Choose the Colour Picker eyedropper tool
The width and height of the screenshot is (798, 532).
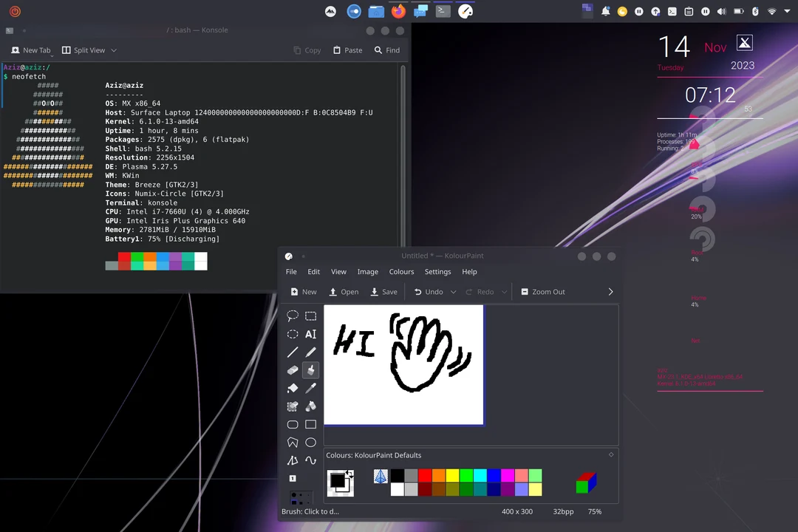[310, 388]
